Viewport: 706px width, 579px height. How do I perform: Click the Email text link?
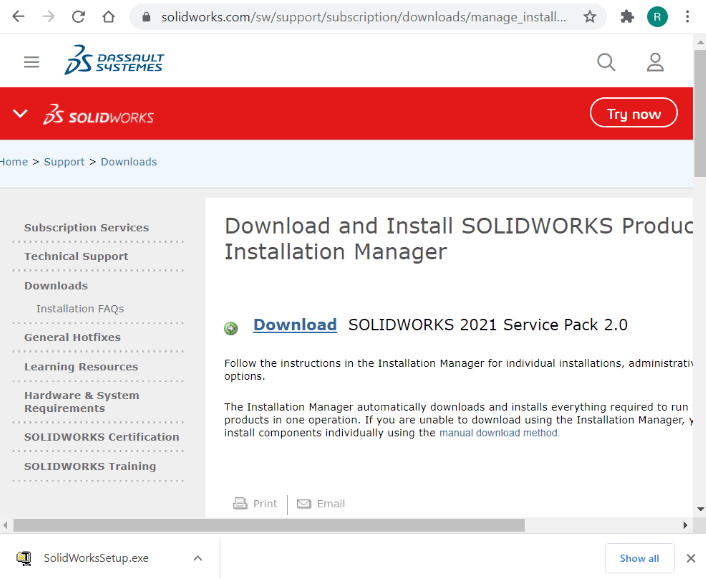pos(331,503)
